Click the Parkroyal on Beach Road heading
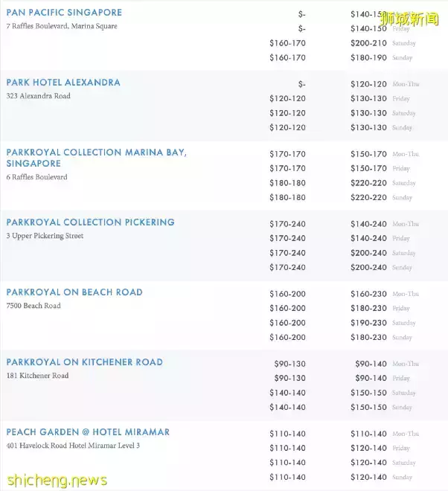 pos(74,292)
